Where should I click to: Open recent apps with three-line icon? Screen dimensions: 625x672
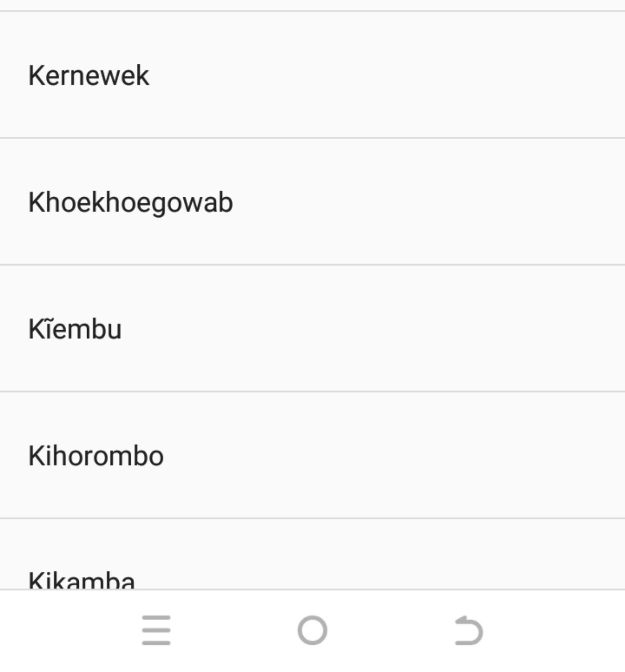156,630
